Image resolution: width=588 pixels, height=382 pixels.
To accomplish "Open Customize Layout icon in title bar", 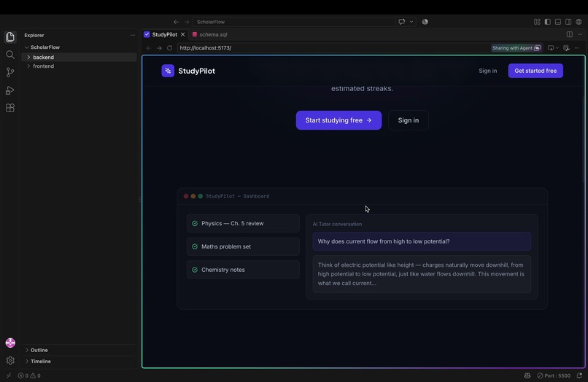I will 537,22.
